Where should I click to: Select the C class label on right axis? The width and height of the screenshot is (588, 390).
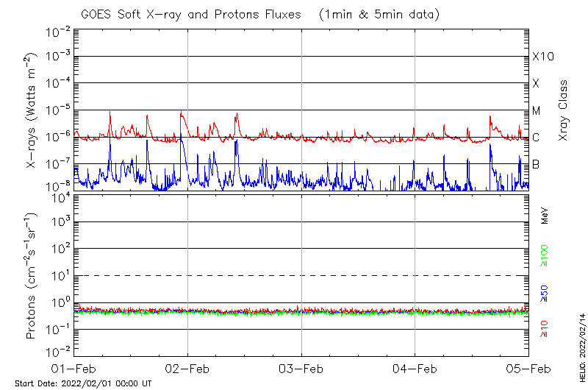pyautogui.click(x=536, y=138)
